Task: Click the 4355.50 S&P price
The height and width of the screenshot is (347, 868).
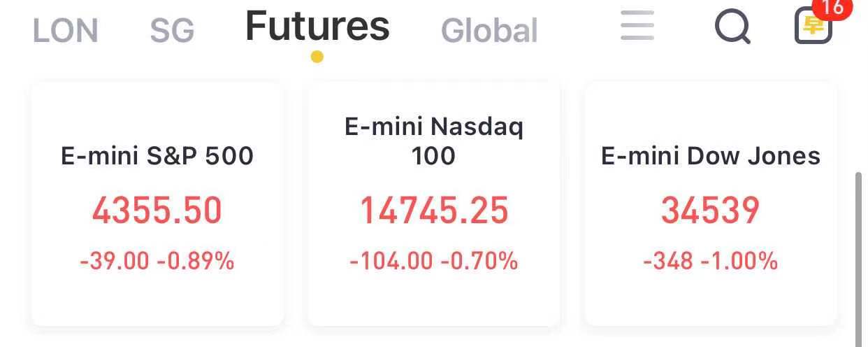Action: (157, 211)
